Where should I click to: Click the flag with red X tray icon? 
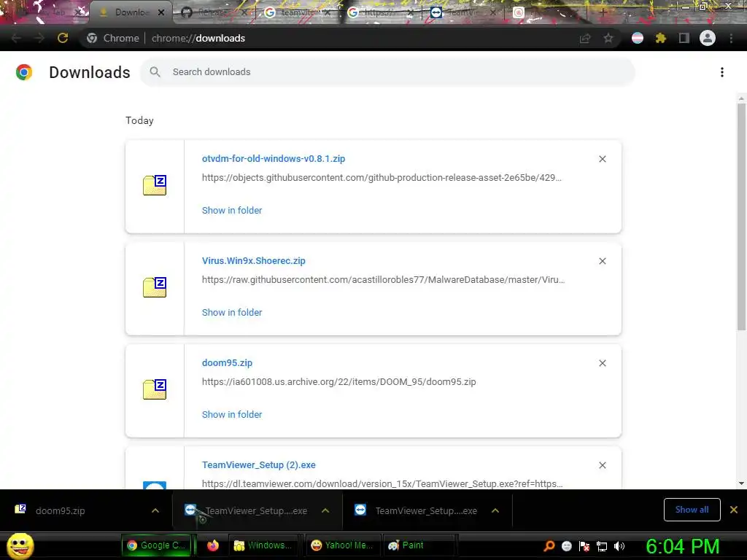click(x=584, y=546)
